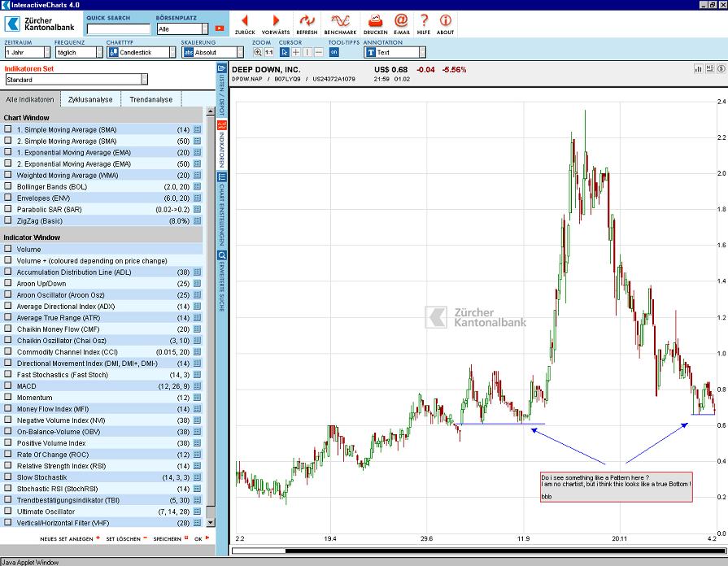Image resolution: width=728 pixels, height=566 pixels.
Task: Click the Zurück back arrow icon
Action: 245,20
